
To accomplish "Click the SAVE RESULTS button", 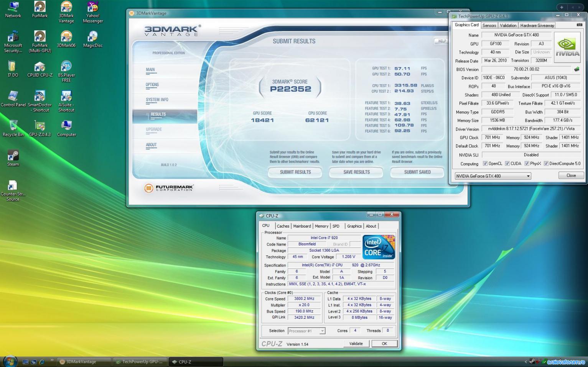I will pos(356,172).
